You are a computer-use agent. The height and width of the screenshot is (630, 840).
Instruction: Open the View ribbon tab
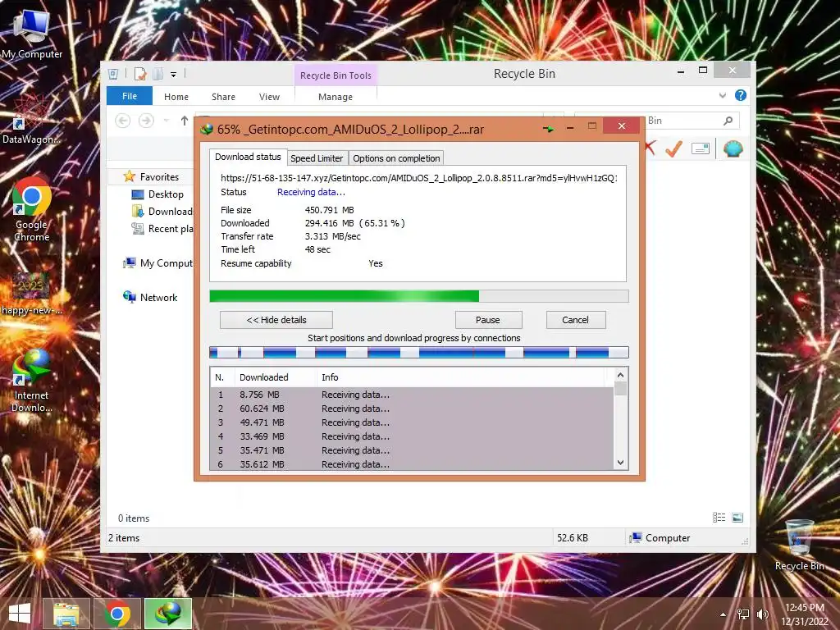tap(269, 97)
